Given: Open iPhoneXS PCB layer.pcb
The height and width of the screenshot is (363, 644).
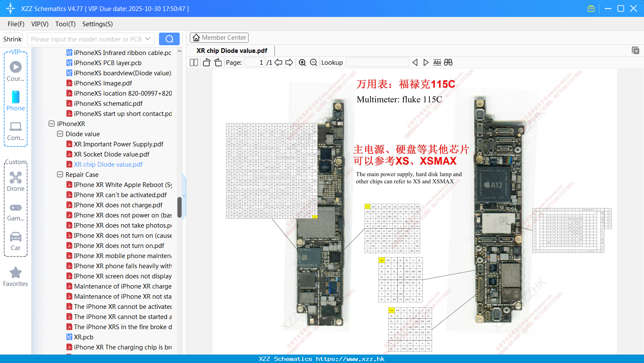Looking at the screenshot, I should pos(107,63).
